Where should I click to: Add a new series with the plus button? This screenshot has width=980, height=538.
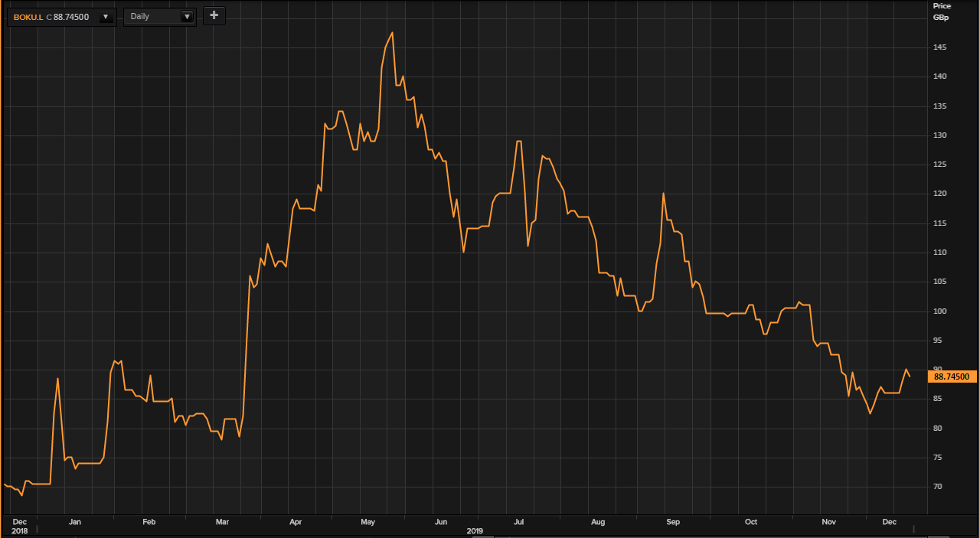[x=214, y=15]
